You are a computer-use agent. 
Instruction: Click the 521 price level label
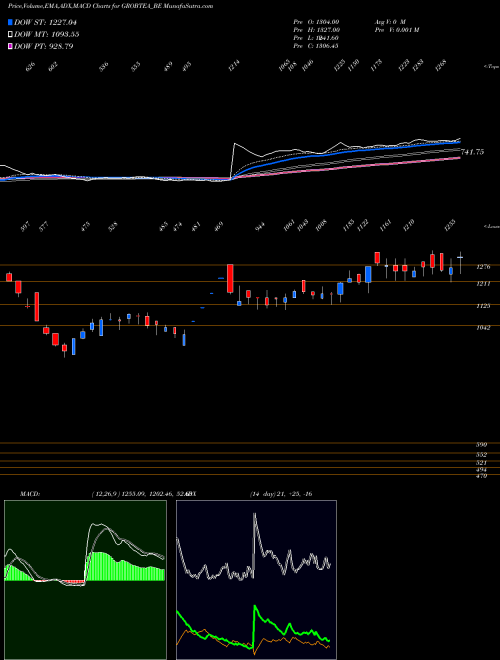[481, 463]
